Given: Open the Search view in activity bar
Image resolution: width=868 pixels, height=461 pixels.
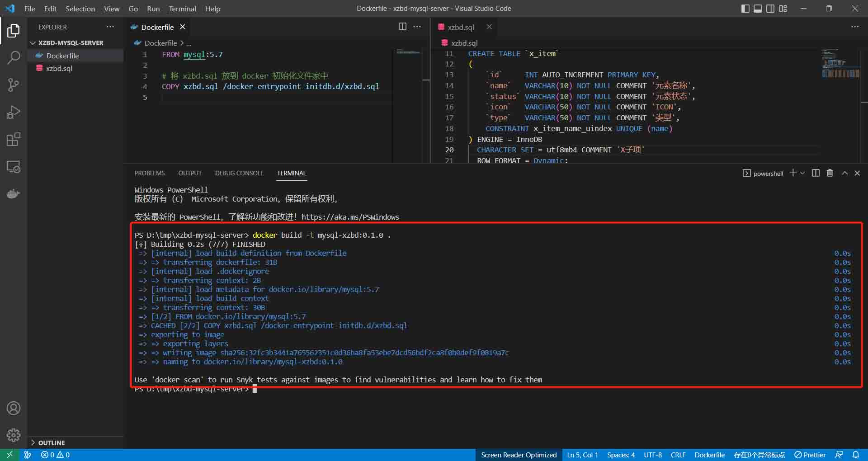Looking at the screenshot, I should pyautogui.click(x=14, y=57).
